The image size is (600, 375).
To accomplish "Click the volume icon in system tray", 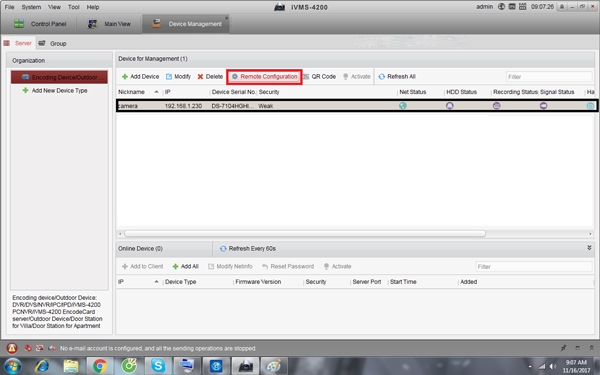I will point(552,367).
